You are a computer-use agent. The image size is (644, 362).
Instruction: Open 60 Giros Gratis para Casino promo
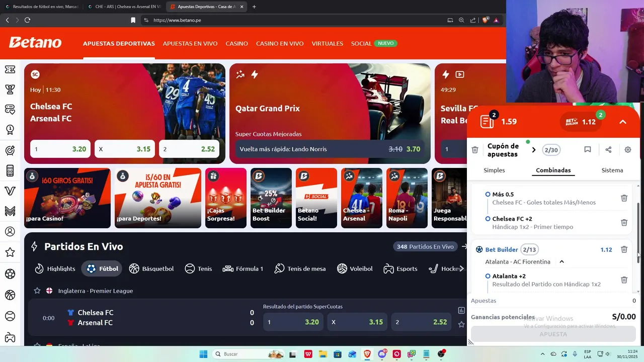click(67, 198)
